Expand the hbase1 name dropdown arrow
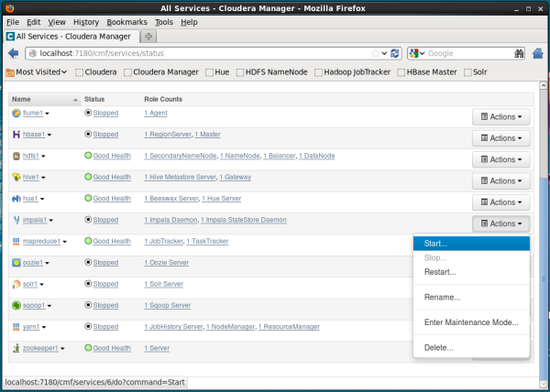The height and width of the screenshot is (392, 550). [x=49, y=136]
